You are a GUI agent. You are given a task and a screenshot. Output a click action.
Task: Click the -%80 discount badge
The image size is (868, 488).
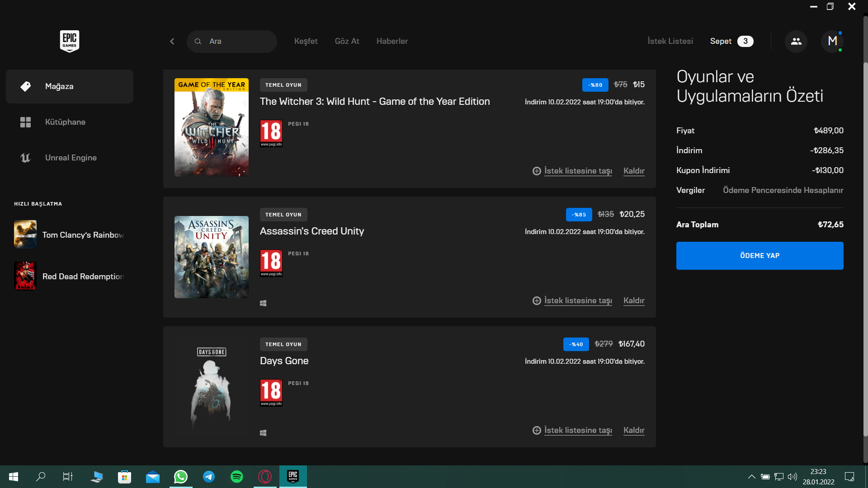[x=595, y=85]
